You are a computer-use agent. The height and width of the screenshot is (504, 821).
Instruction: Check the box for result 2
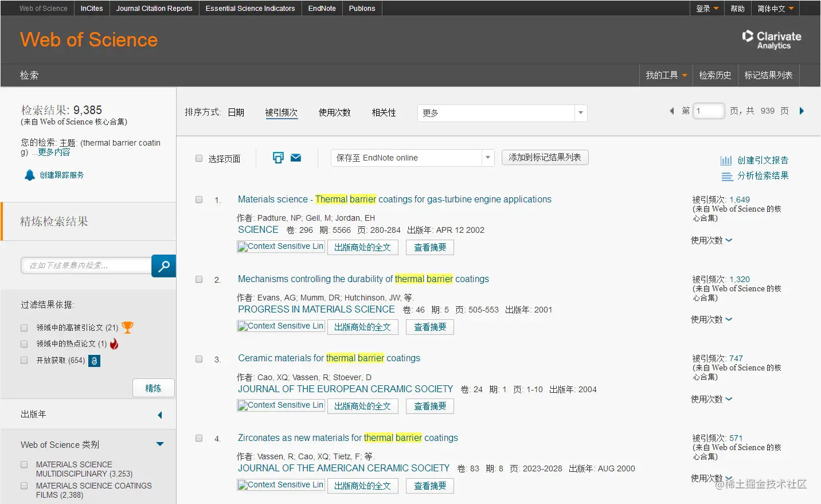(x=199, y=279)
